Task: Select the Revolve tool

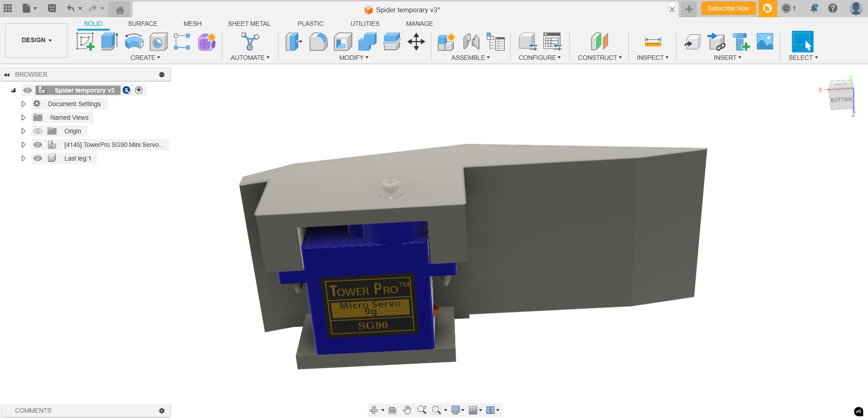Action: (x=134, y=42)
